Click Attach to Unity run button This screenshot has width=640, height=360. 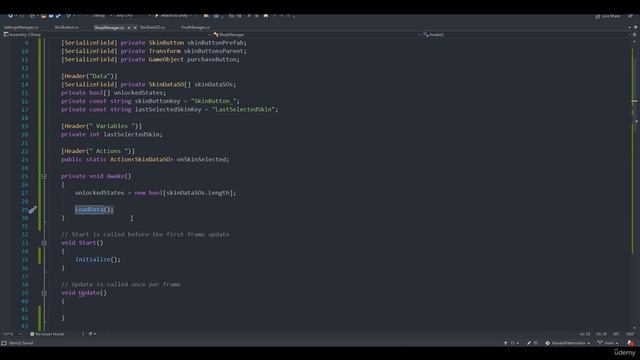(x=173, y=16)
